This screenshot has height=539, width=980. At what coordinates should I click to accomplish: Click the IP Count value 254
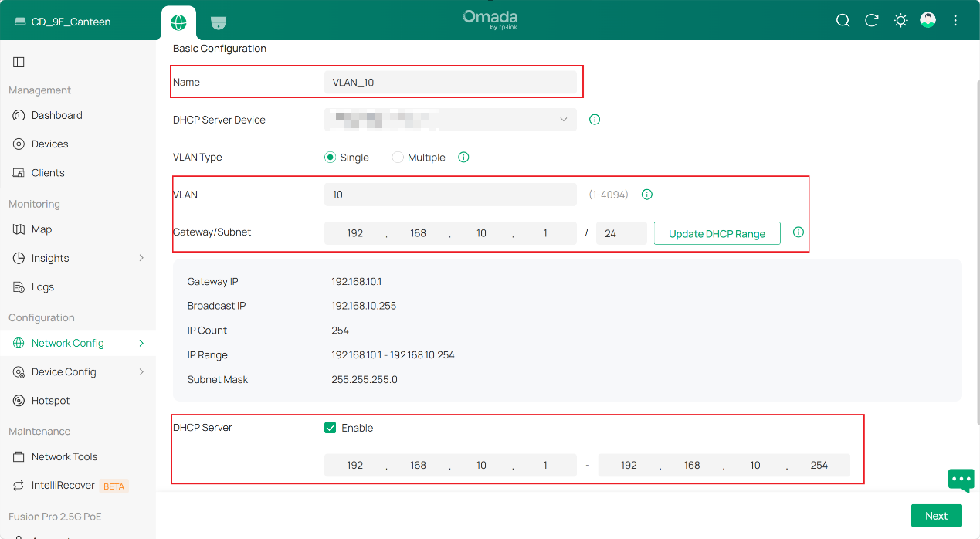[x=340, y=331]
